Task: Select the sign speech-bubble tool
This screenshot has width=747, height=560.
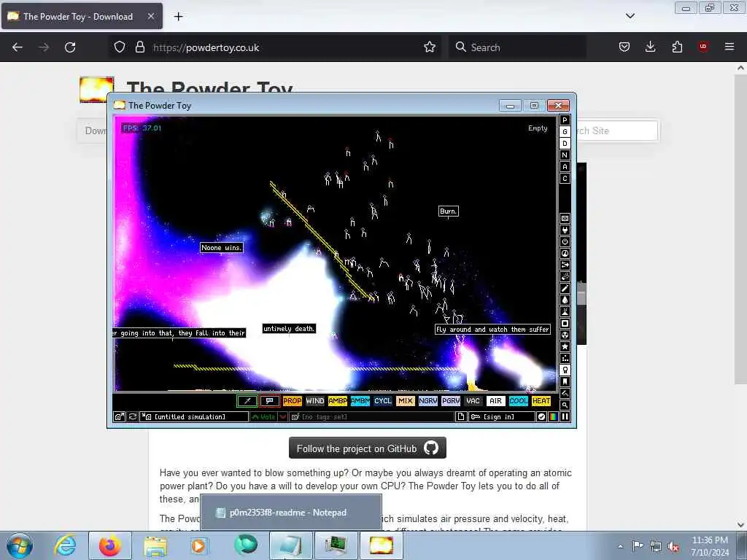Action: [270, 401]
